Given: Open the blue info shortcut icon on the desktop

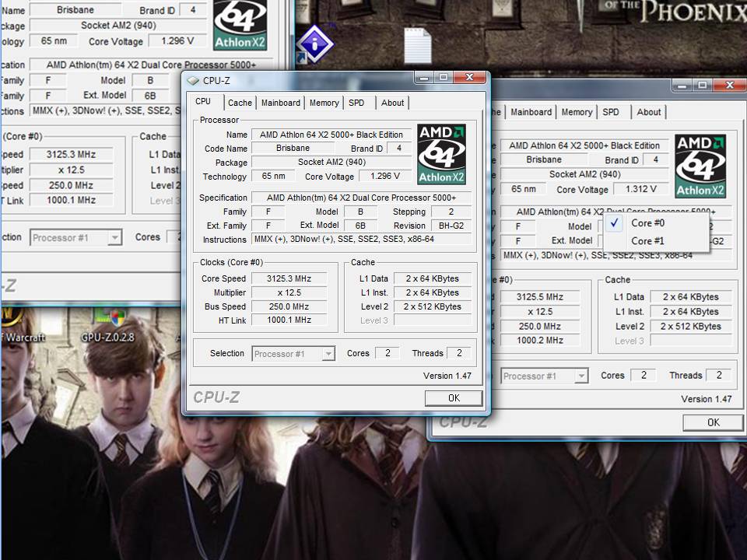Looking at the screenshot, I should click(x=314, y=44).
